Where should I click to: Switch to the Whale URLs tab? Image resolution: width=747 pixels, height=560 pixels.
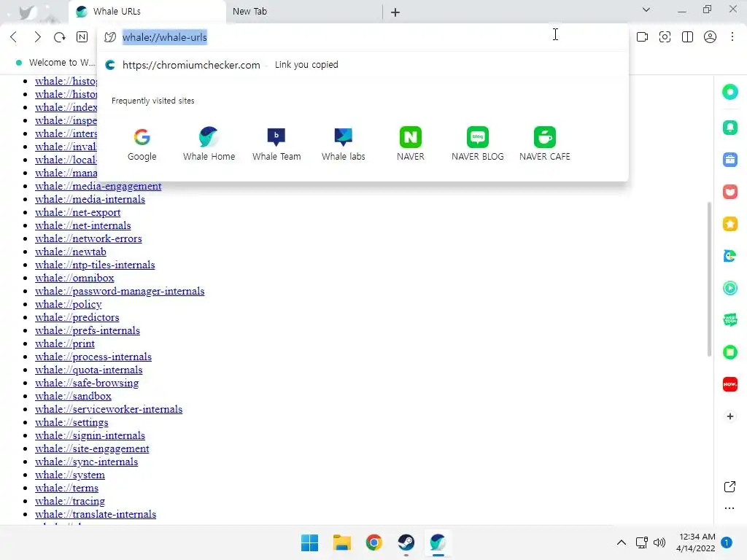pos(147,12)
